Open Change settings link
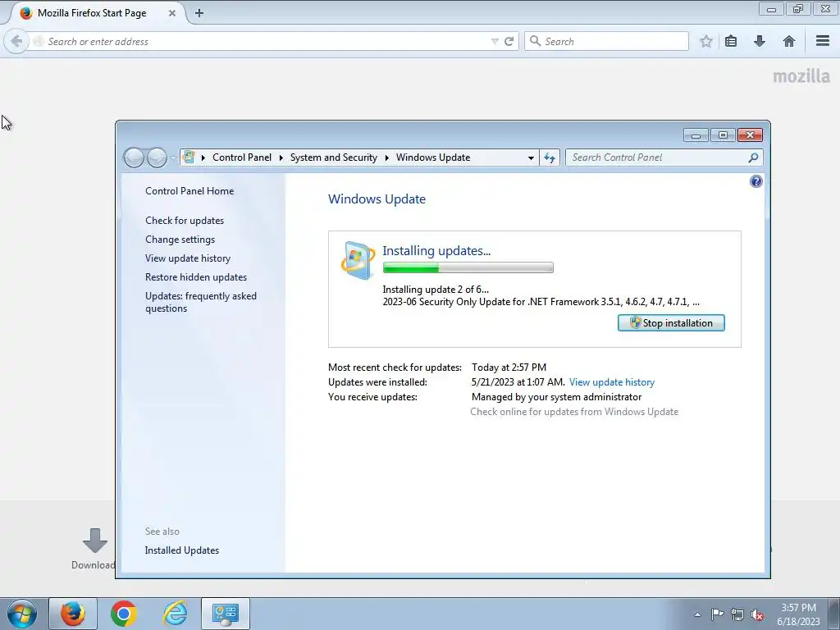This screenshot has width=840, height=630. point(180,239)
